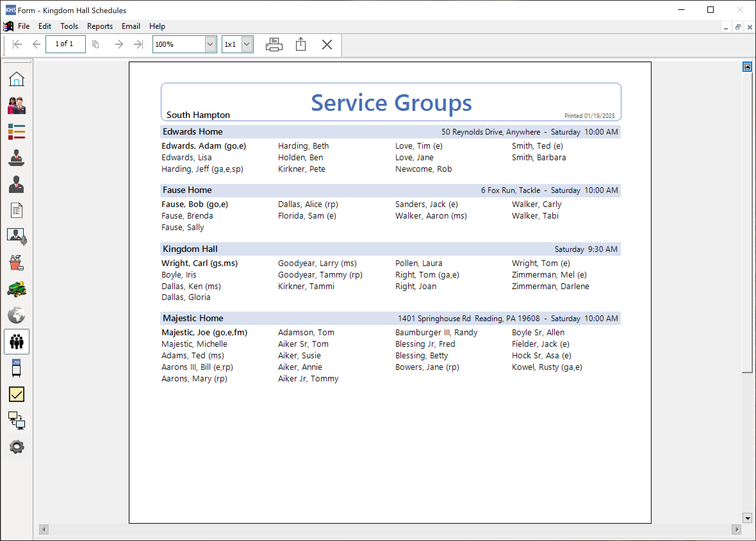Click 'Newcome, Rob' name
Screen dimensions: 756x541
point(423,169)
